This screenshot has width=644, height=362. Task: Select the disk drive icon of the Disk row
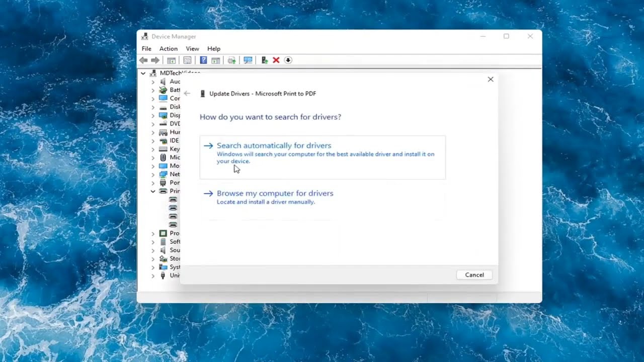point(163,107)
